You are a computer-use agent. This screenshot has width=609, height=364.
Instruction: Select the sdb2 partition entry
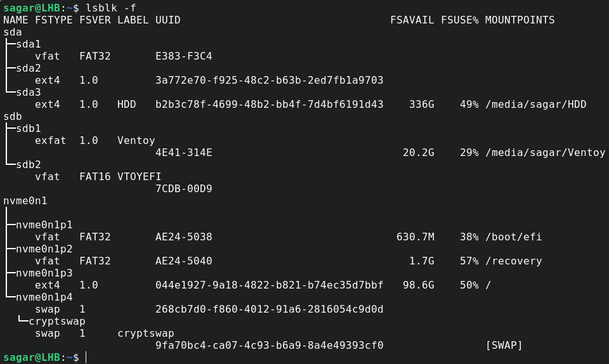(29, 165)
